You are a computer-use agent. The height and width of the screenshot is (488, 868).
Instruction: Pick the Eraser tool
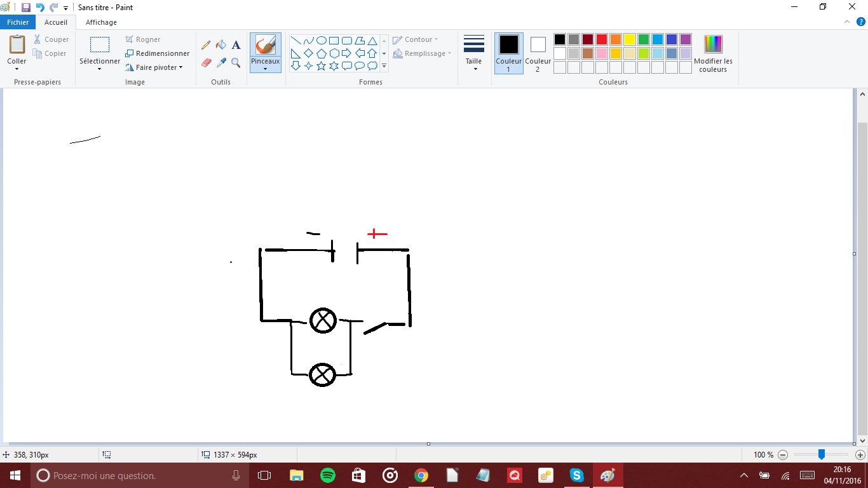pos(206,62)
